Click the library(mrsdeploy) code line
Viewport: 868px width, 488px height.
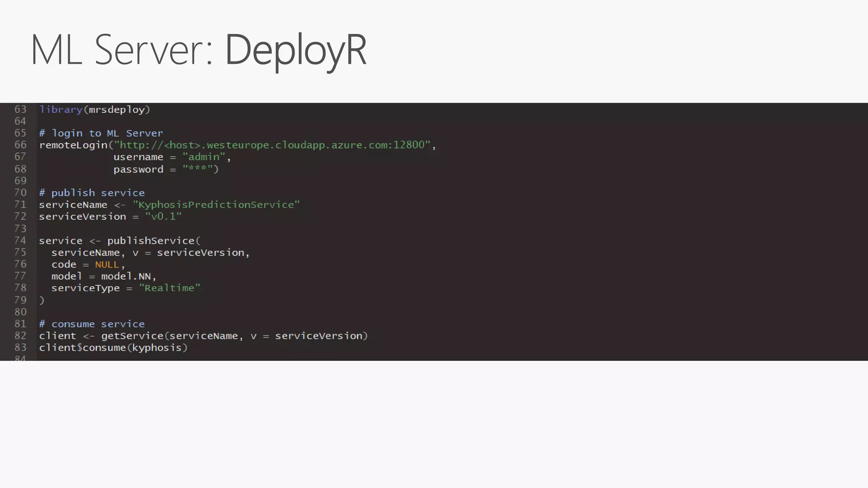(x=95, y=110)
